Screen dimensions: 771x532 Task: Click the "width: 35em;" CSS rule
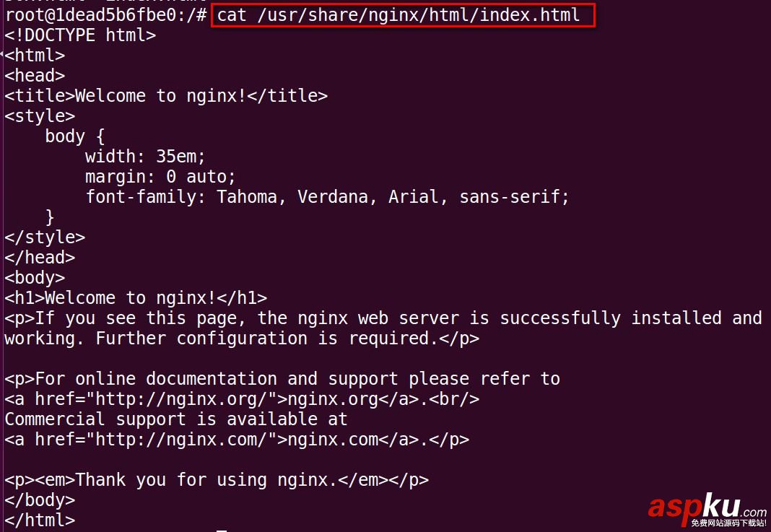pyautogui.click(x=145, y=156)
